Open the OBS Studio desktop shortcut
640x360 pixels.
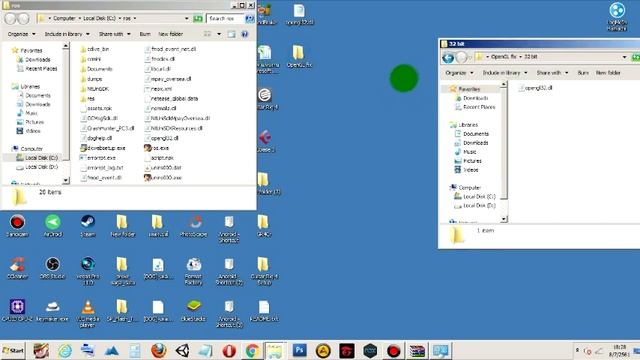[53, 268]
